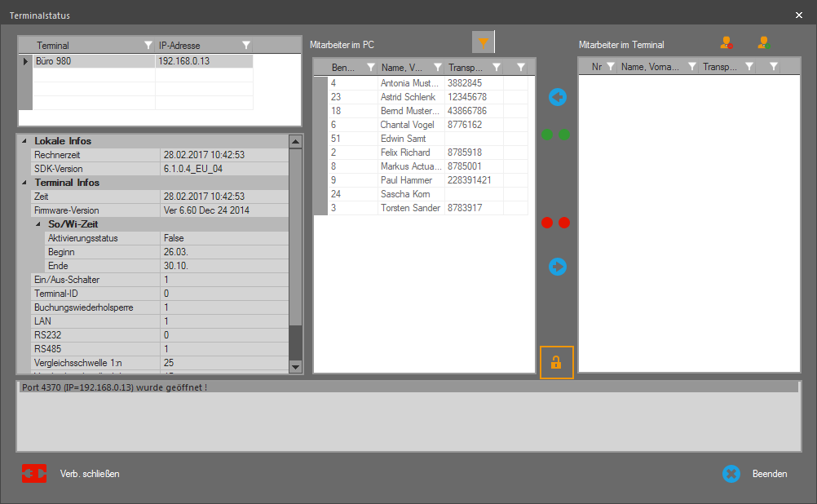Click the Beenden button label
The width and height of the screenshot is (817, 504).
tap(770, 474)
